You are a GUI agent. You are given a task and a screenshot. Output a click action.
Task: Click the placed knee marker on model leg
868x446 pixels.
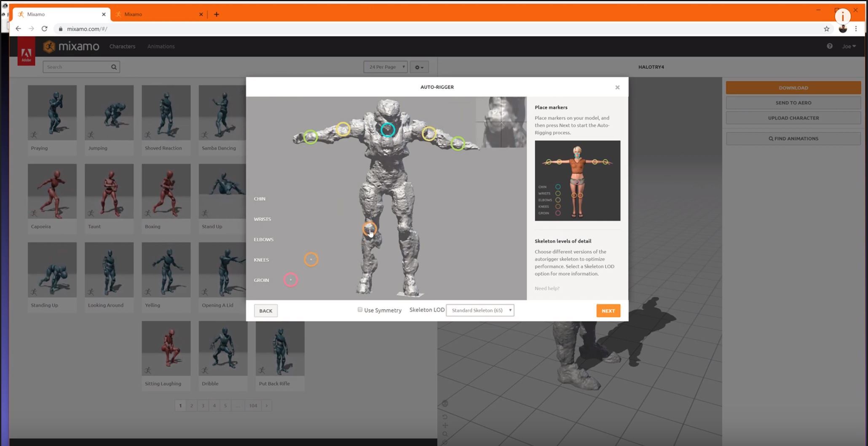(369, 229)
